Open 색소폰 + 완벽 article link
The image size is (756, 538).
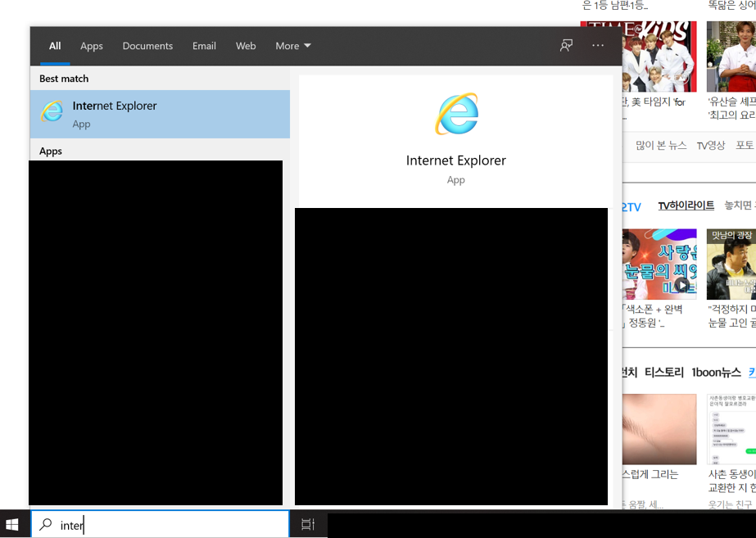(x=653, y=316)
